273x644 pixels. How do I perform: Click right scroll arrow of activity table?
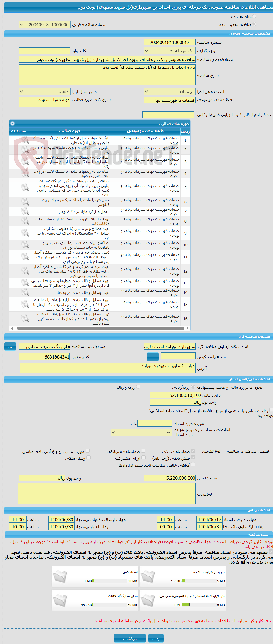pos(187,328)
